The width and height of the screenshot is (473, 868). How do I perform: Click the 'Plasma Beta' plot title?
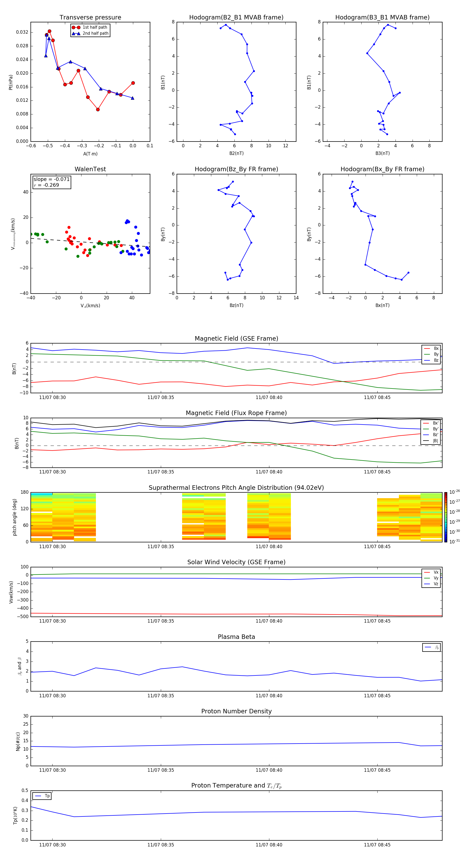pos(236,637)
